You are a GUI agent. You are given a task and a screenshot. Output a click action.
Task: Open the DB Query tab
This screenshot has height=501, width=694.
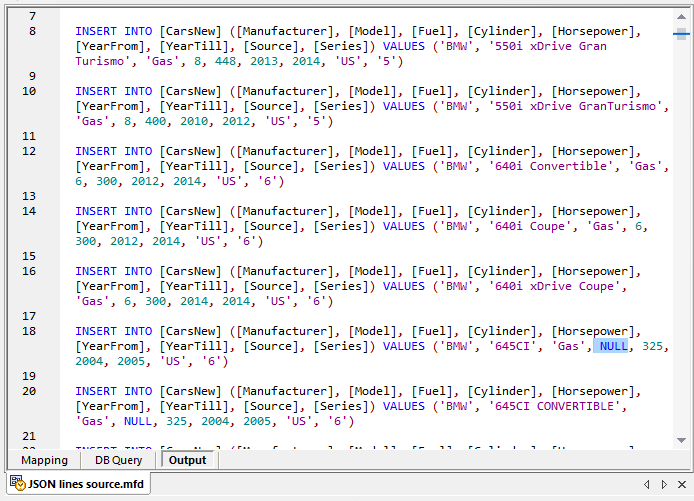(117, 460)
